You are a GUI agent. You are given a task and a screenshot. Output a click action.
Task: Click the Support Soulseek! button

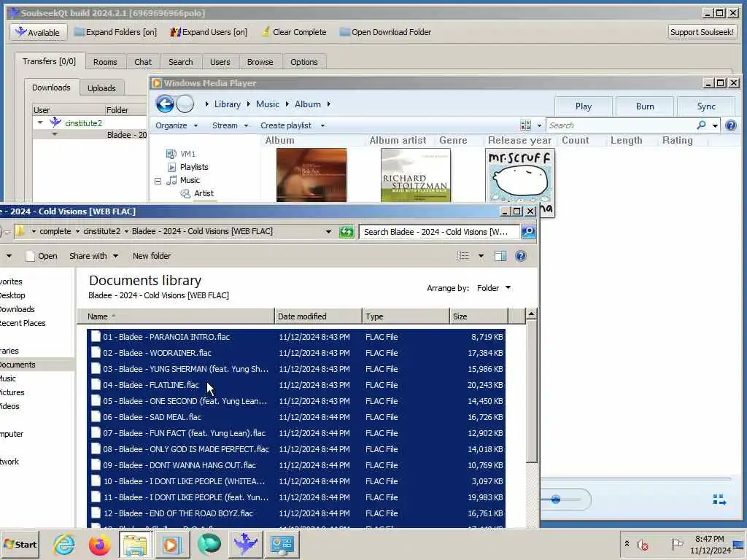pos(702,32)
